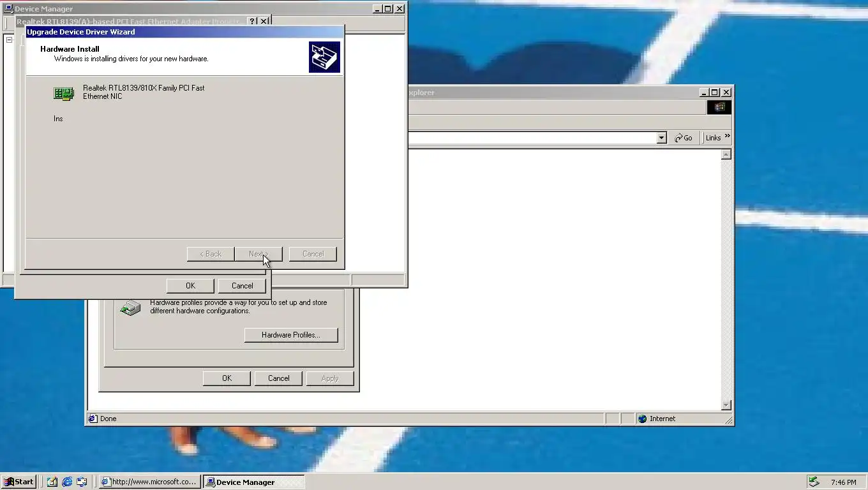
Task: Minimize the Internet Explorer window
Action: [704, 93]
